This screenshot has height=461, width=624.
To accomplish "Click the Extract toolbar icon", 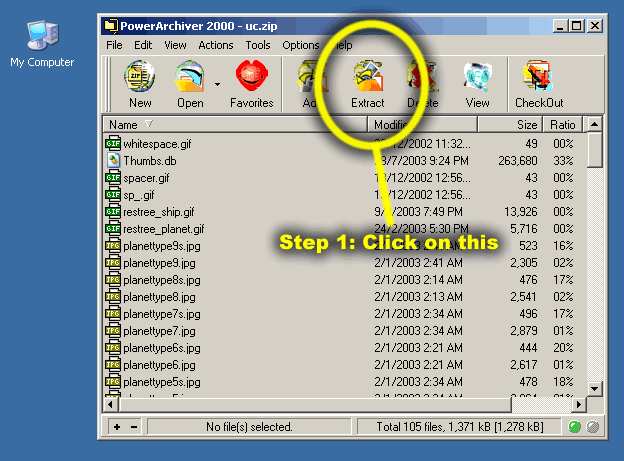I will (368, 84).
